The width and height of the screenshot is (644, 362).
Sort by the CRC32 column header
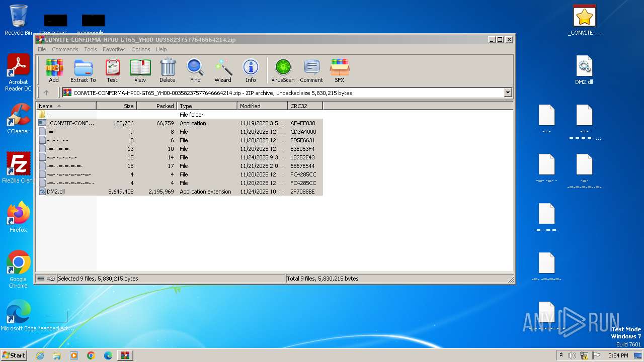[305, 106]
